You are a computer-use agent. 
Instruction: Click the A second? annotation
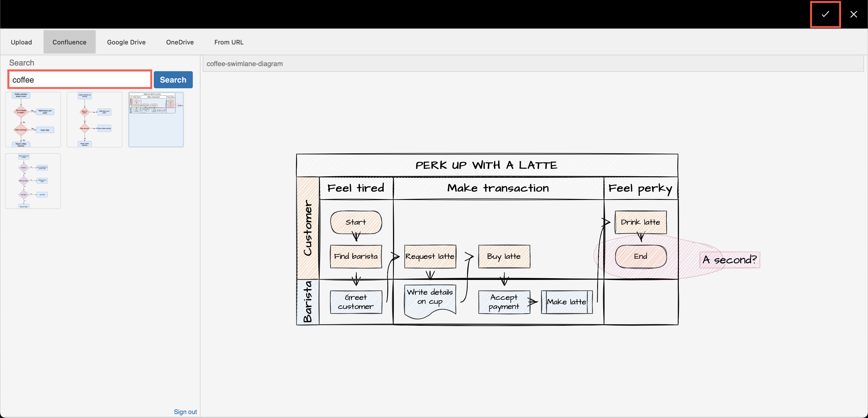pyautogui.click(x=730, y=259)
